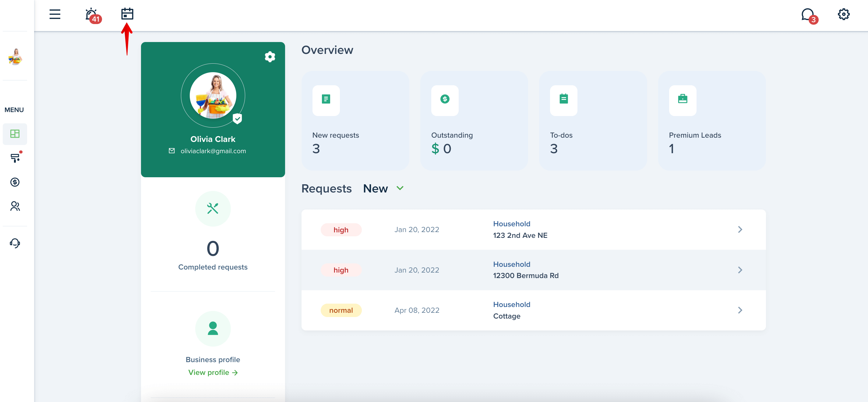Open request at 12300 Bermuda Rd chevron
The height and width of the screenshot is (402, 868).
pyautogui.click(x=739, y=270)
